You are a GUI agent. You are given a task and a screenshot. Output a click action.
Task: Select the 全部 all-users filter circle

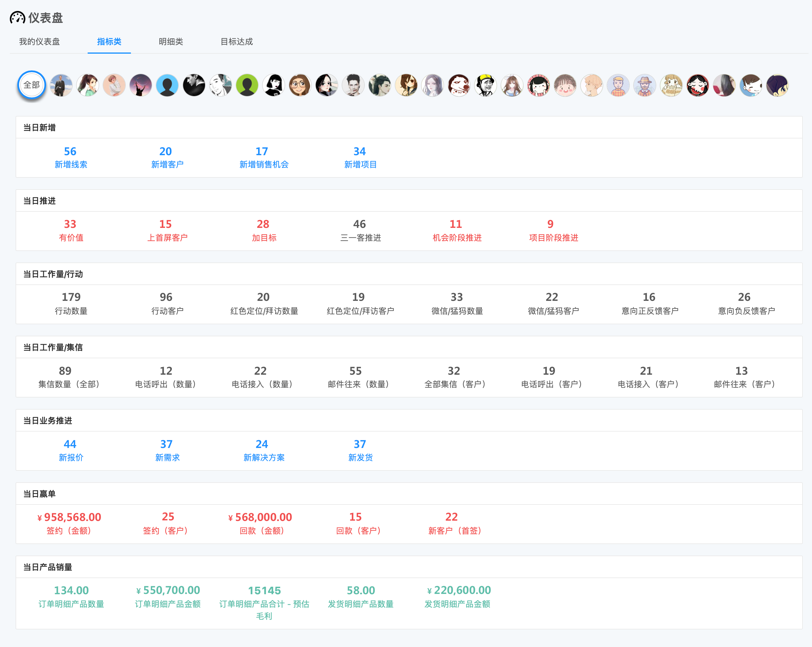(32, 85)
